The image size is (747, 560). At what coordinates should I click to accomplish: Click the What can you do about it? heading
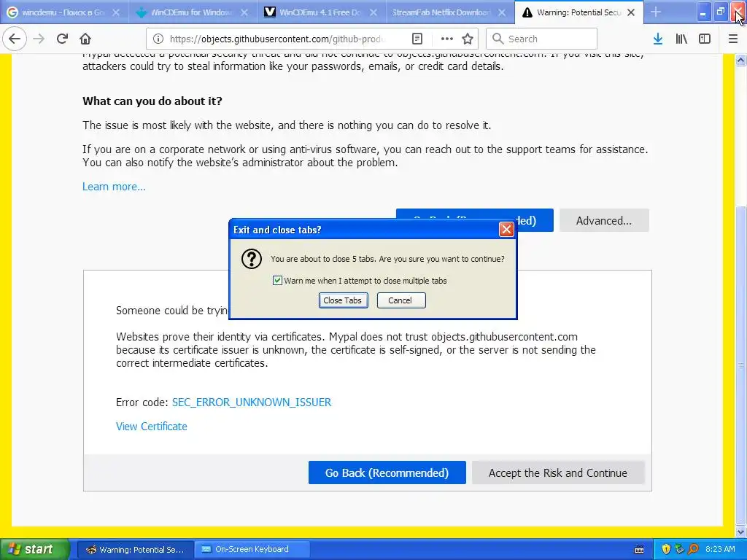coord(152,101)
